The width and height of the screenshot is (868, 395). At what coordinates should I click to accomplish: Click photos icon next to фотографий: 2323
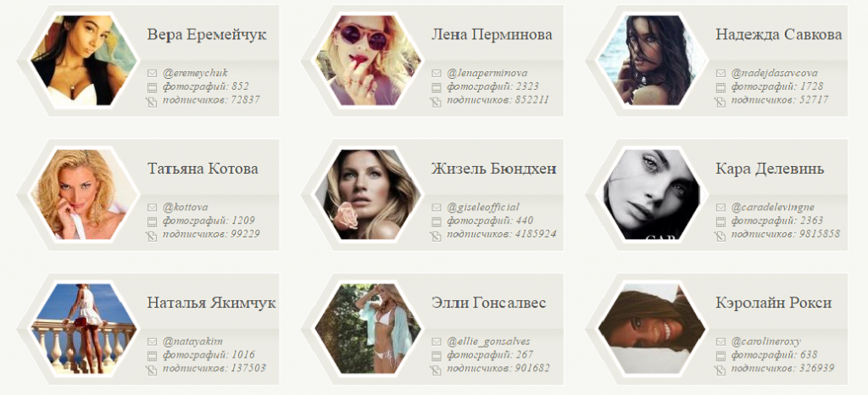pos(437,87)
